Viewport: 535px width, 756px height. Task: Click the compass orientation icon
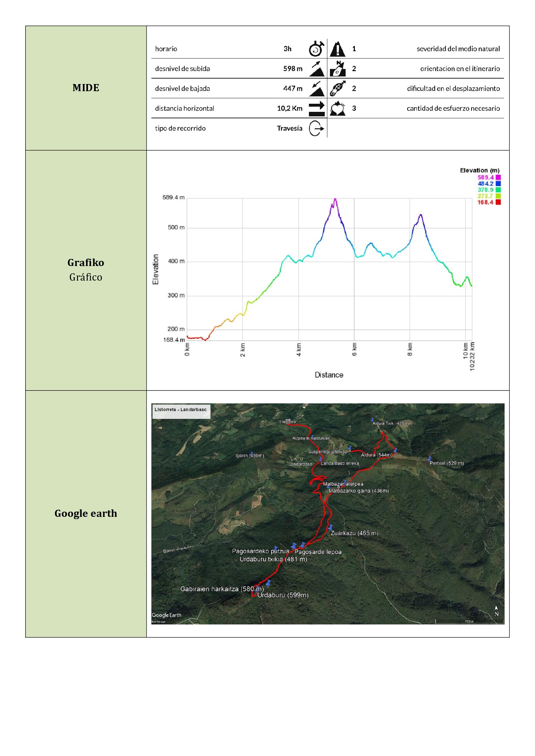pos(337,69)
